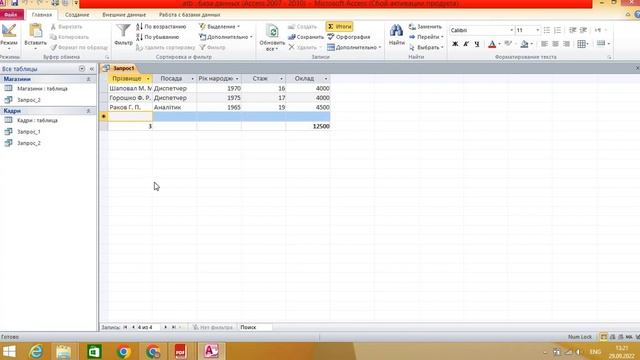The height and width of the screenshot is (360, 640).
Task: Open Дополнительно records options menu
Action: pyautogui.click(x=354, y=47)
